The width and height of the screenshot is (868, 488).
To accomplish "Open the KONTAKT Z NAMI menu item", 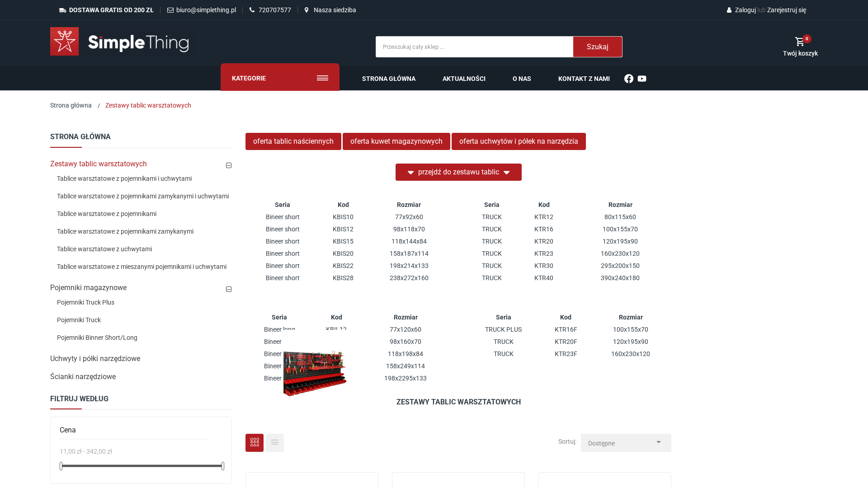I will coord(584,79).
